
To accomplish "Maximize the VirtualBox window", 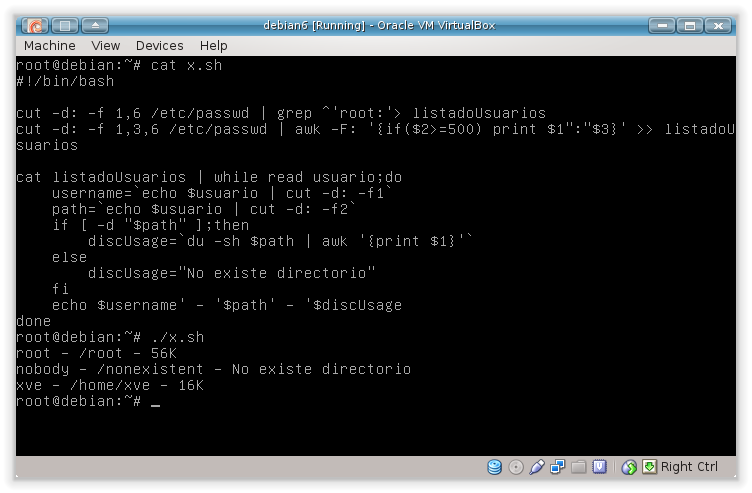I will (x=692, y=24).
